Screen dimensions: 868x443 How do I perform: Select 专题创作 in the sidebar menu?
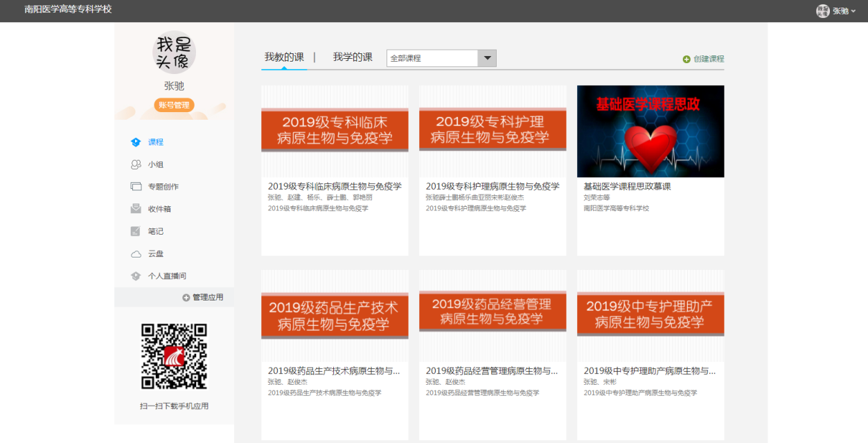point(163,187)
